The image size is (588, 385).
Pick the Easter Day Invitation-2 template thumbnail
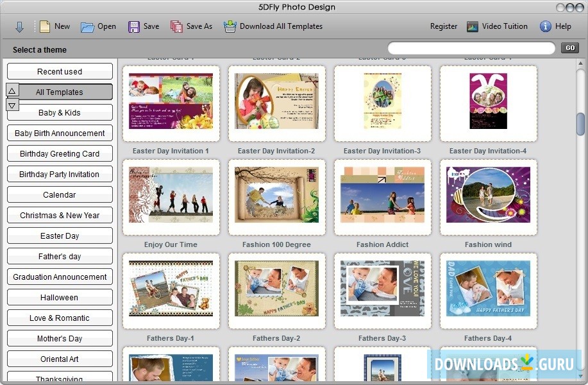tap(276, 103)
